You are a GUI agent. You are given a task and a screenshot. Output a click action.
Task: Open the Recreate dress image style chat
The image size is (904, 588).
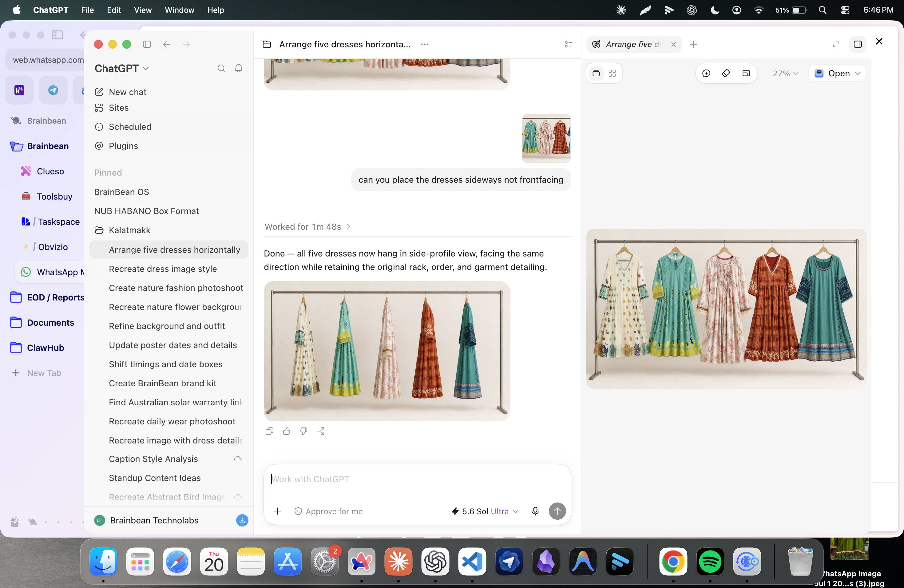tap(163, 269)
